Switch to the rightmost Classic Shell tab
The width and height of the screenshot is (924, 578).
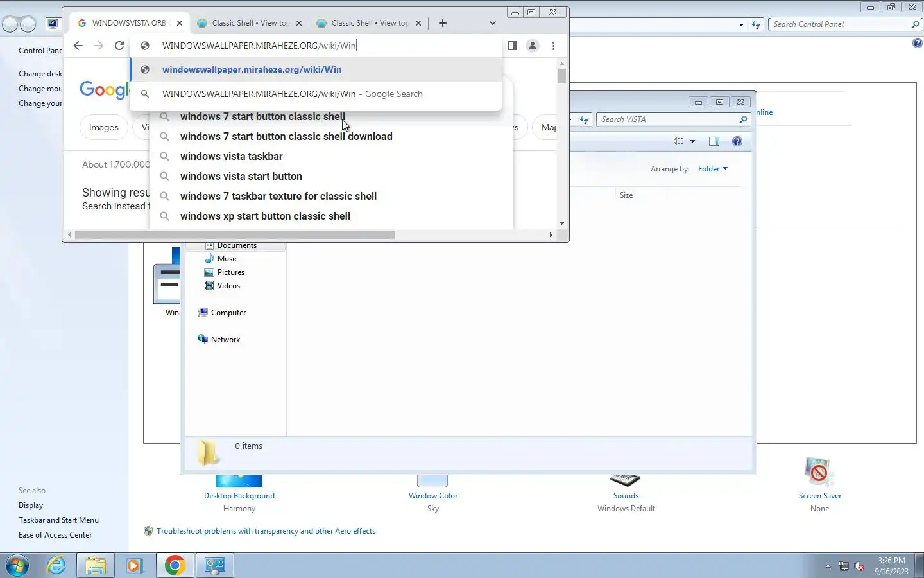pos(369,23)
